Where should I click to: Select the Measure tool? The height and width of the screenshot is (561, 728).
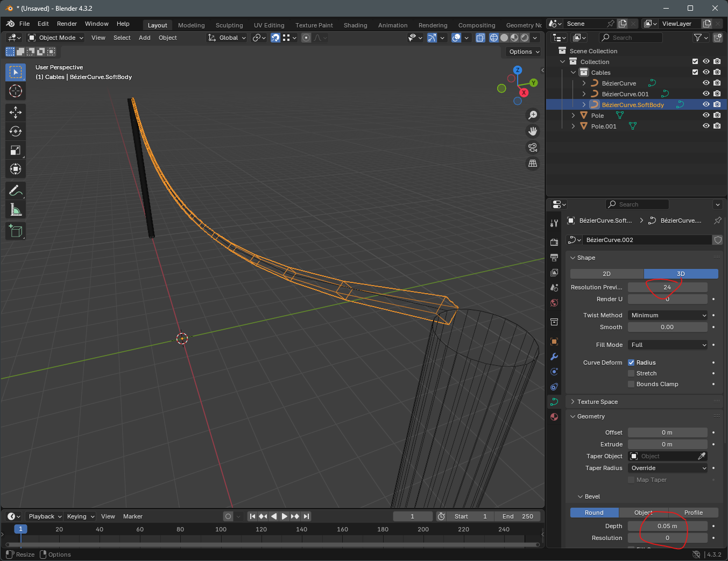coord(16,210)
